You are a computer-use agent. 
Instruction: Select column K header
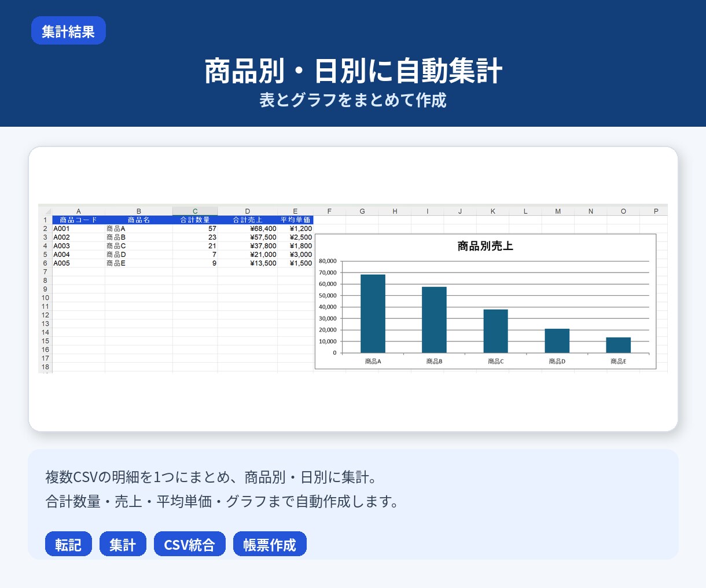(492, 211)
